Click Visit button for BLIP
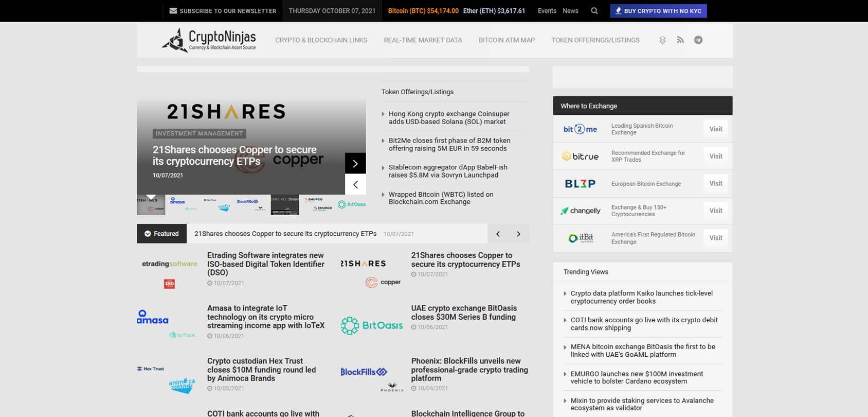 (x=716, y=184)
